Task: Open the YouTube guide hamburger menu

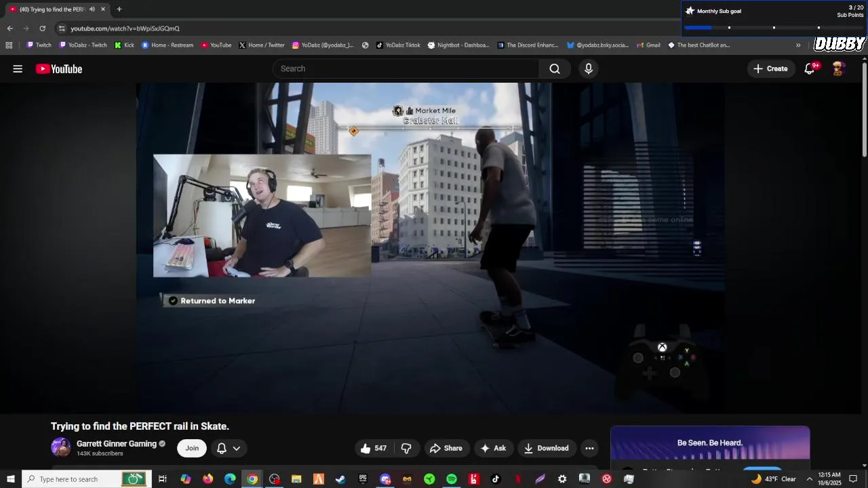Action: tap(18, 68)
